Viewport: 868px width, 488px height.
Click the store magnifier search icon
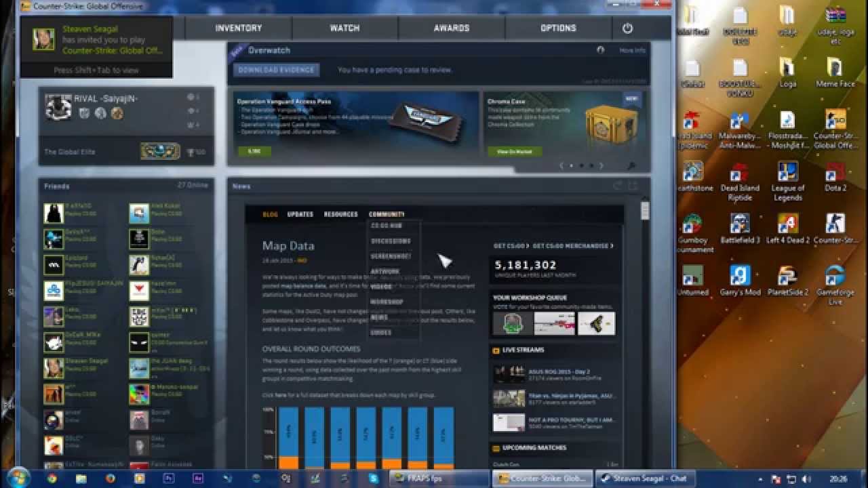(x=631, y=166)
